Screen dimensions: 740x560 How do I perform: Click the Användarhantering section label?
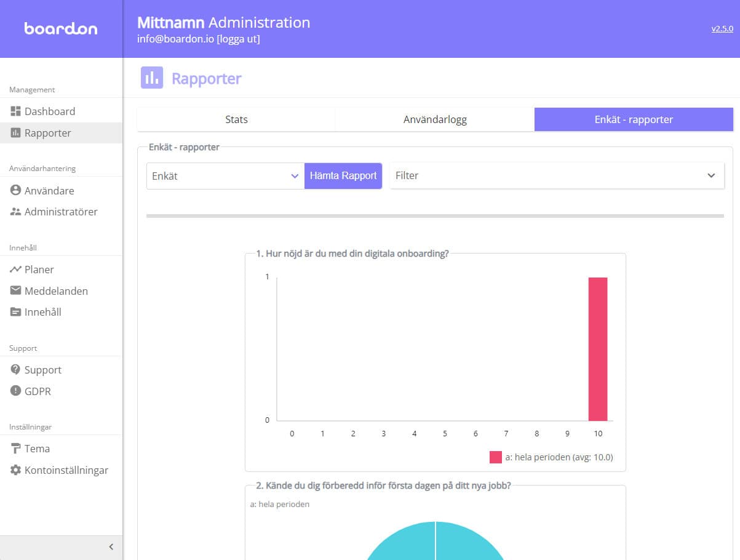click(42, 169)
